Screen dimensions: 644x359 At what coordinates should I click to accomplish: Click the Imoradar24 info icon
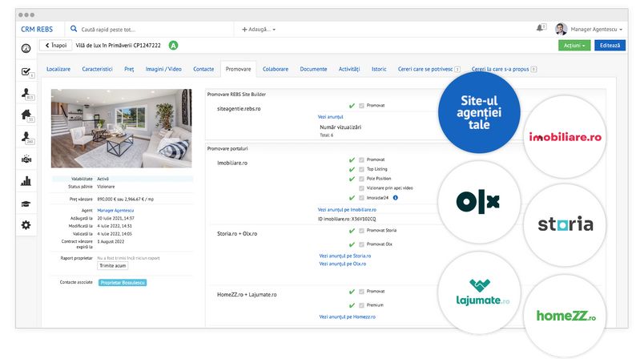(396, 197)
